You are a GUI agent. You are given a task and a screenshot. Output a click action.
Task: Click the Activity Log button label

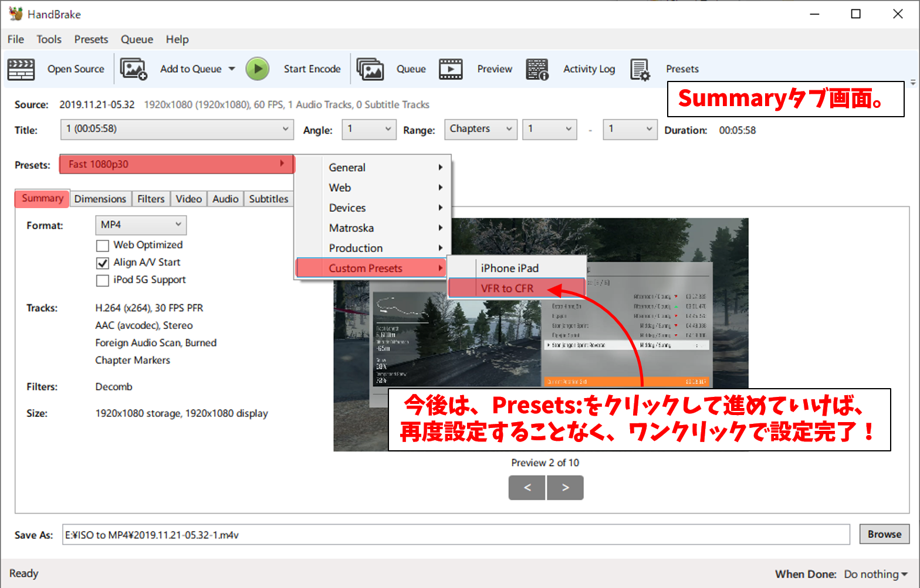[589, 69]
